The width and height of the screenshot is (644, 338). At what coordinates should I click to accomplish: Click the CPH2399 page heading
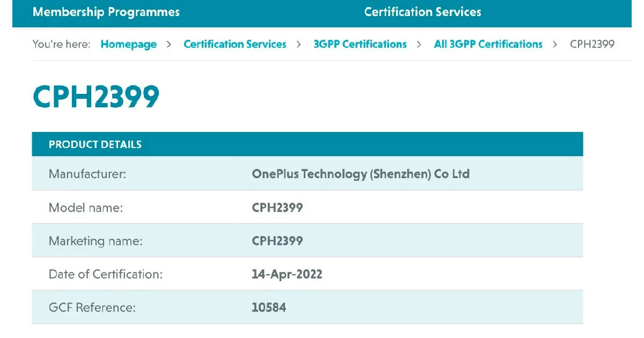[x=96, y=97]
